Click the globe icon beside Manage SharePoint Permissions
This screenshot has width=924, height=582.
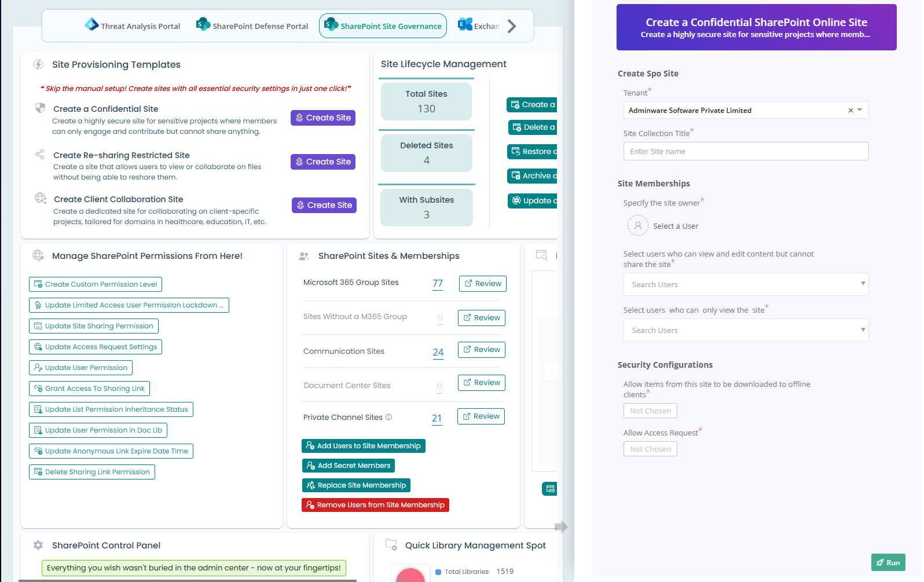click(38, 255)
